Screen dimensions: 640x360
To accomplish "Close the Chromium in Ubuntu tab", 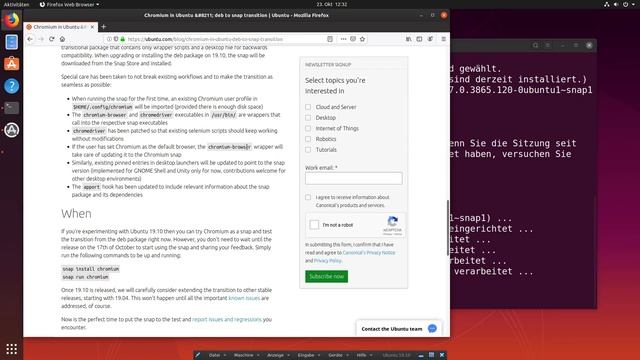I will pos(92,27).
